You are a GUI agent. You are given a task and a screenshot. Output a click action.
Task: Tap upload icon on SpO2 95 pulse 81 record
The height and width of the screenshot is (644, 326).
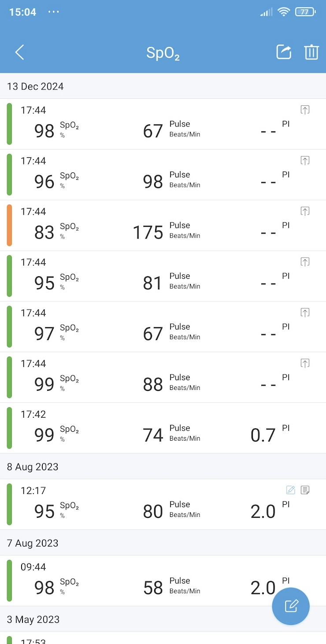(x=305, y=262)
